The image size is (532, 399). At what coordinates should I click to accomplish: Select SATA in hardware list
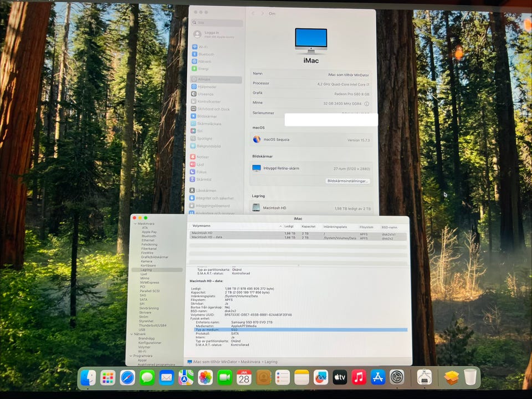click(x=144, y=300)
